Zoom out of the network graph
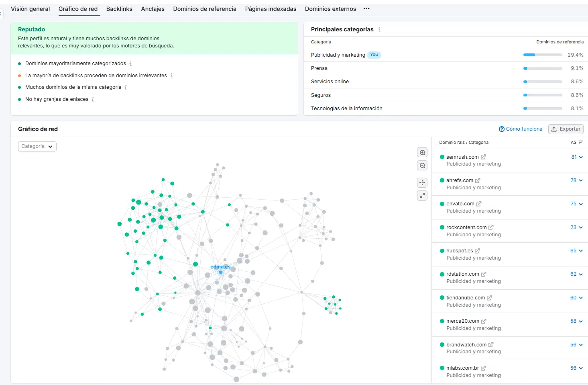 pyautogui.click(x=422, y=166)
